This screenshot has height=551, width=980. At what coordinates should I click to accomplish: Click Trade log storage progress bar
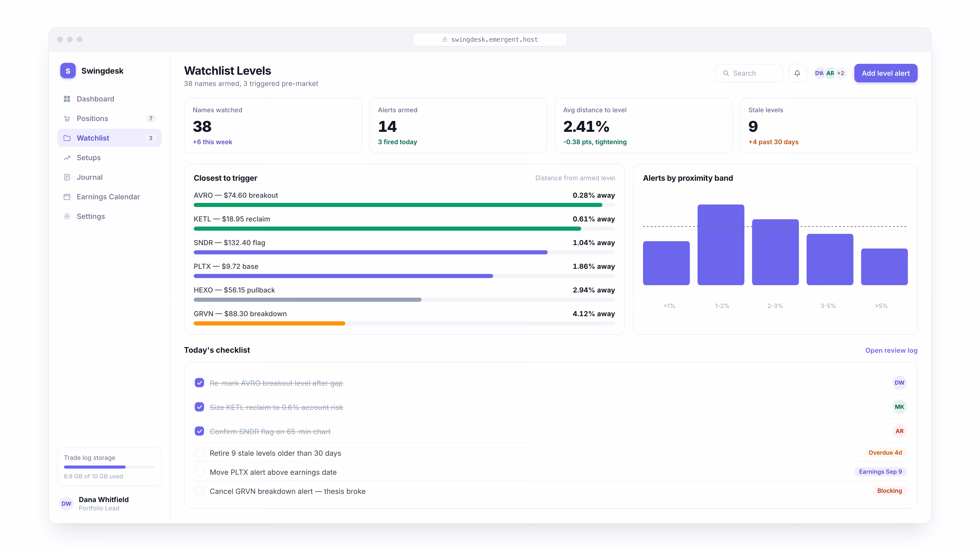click(x=109, y=467)
